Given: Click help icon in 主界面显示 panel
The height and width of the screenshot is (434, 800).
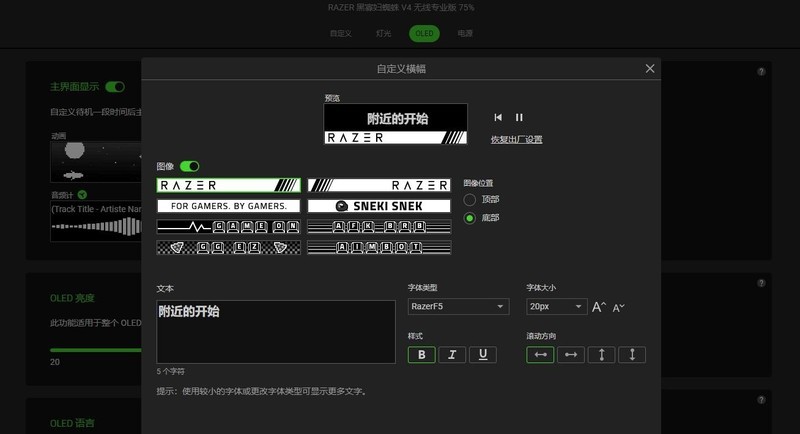Looking at the screenshot, I should point(761,72).
